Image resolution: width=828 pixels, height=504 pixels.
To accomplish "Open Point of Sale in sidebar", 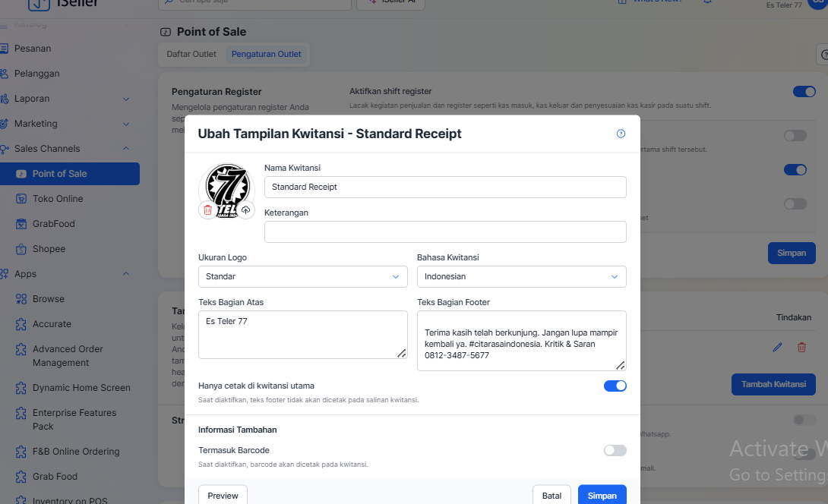I will [60, 174].
